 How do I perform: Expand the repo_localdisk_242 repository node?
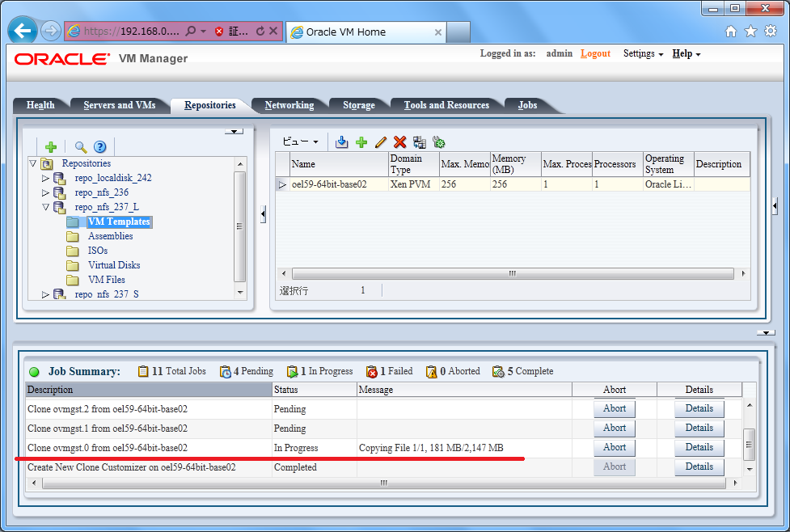44,178
